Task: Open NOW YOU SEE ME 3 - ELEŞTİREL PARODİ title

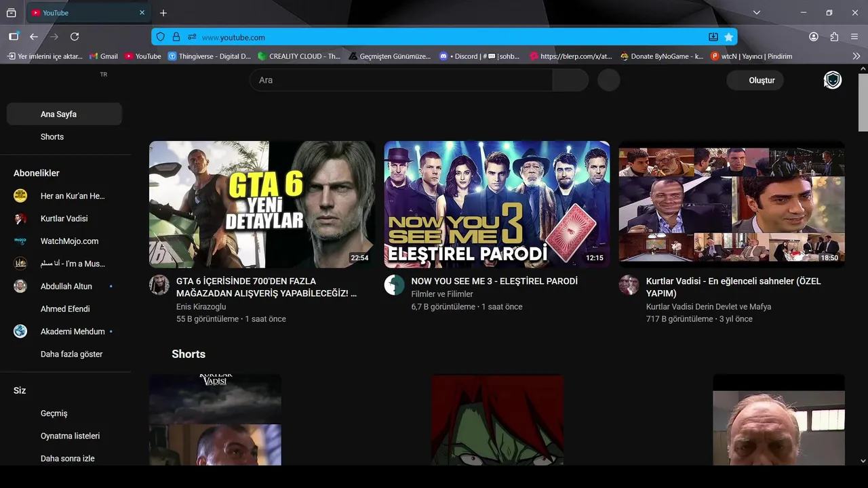Action: point(494,281)
